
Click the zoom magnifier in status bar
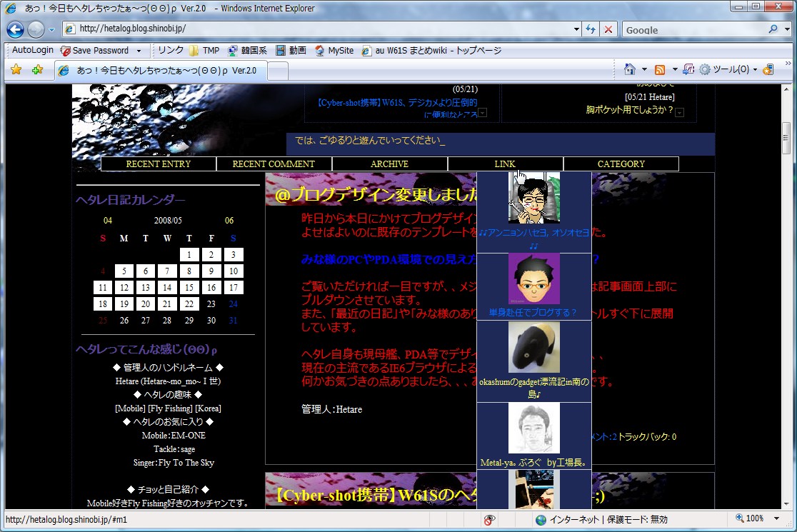point(740,518)
